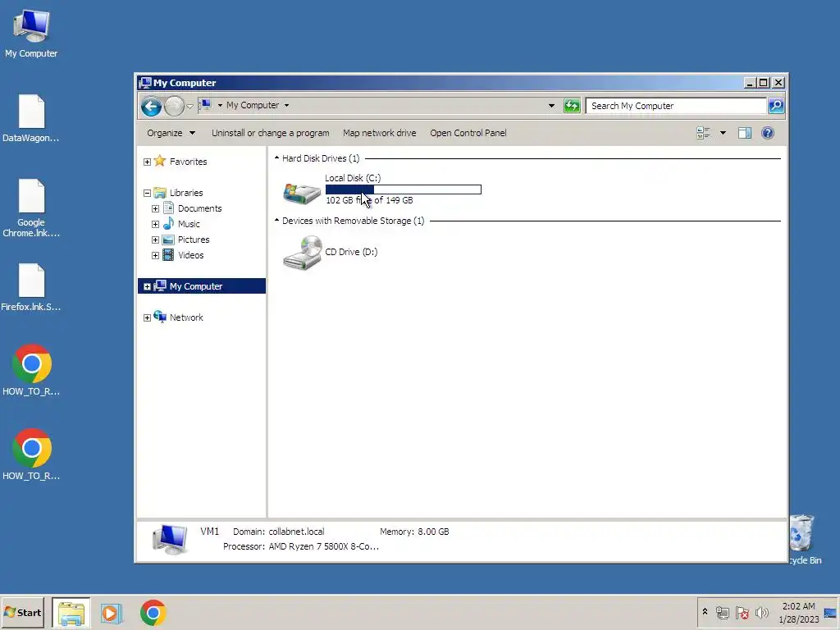Open volume speaker tray icon
Screen dimensions: 840x630
(x=761, y=612)
